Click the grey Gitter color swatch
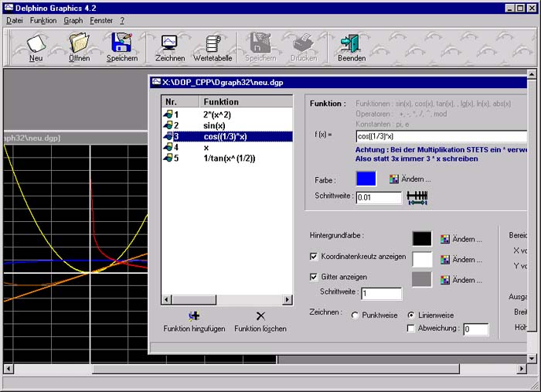Screen dimensions: 541x392 tap(422, 280)
